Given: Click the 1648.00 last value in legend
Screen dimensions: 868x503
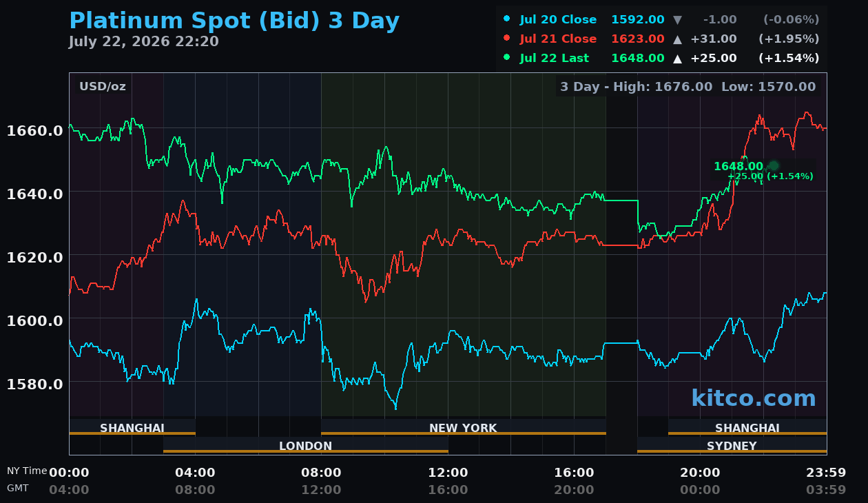Looking at the screenshot, I should pos(638,59).
